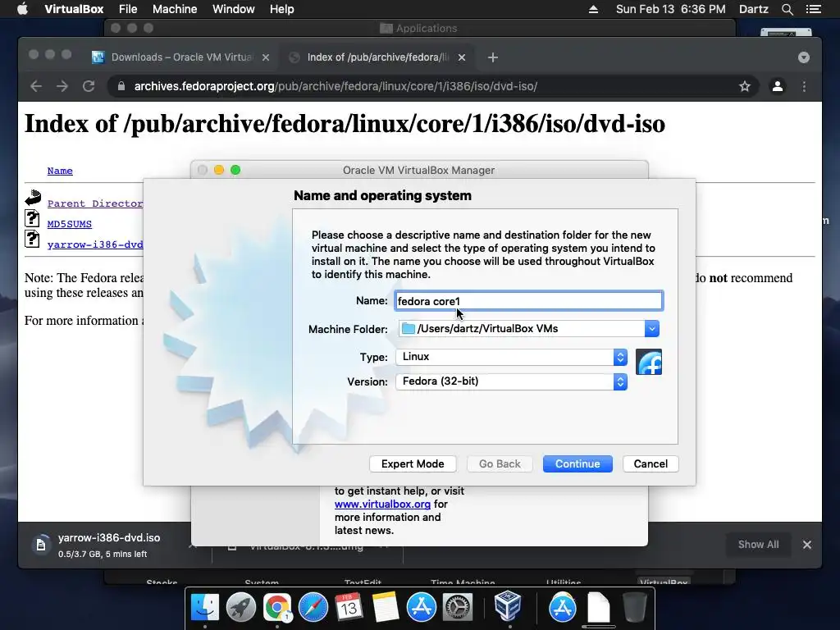Reload the Chrome page
Image resolution: width=840 pixels, height=630 pixels.
coord(89,86)
